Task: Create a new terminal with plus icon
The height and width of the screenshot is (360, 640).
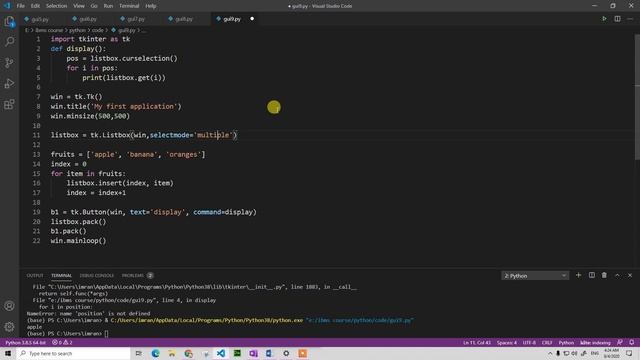Action: point(578,276)
